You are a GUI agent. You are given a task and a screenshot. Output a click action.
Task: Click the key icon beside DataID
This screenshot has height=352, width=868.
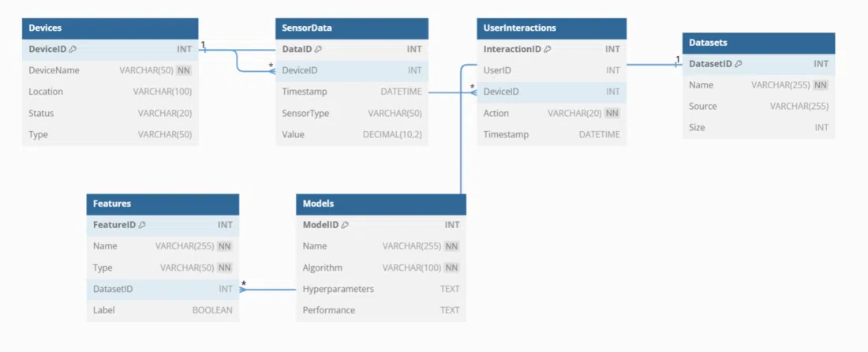pos(318,49)
